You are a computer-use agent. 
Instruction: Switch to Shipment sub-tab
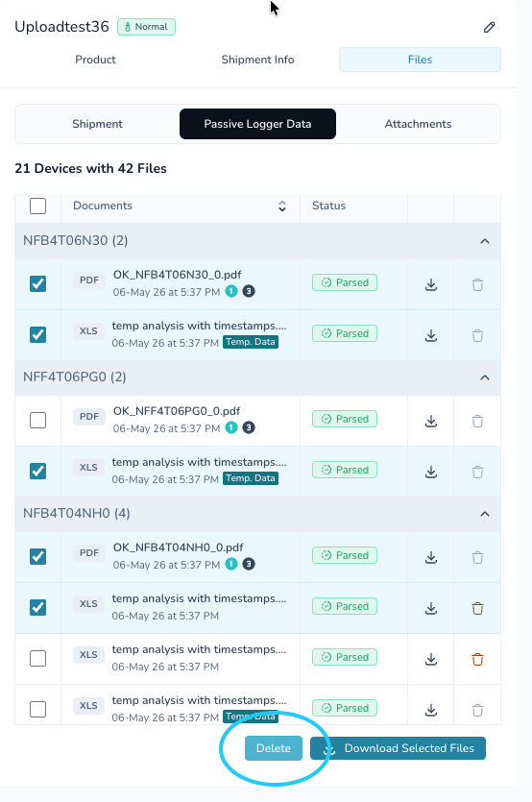point(97,124)
